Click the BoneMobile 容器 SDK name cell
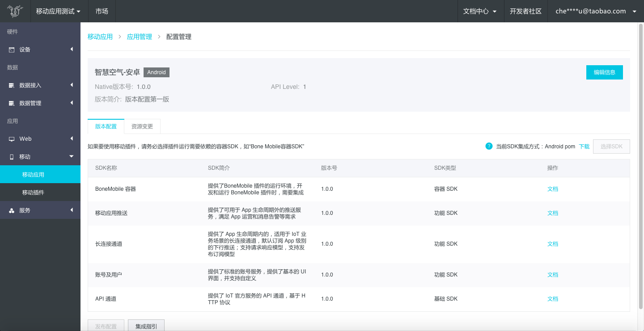Viewport: 644px width, 331px height. (x=115, y=189)
